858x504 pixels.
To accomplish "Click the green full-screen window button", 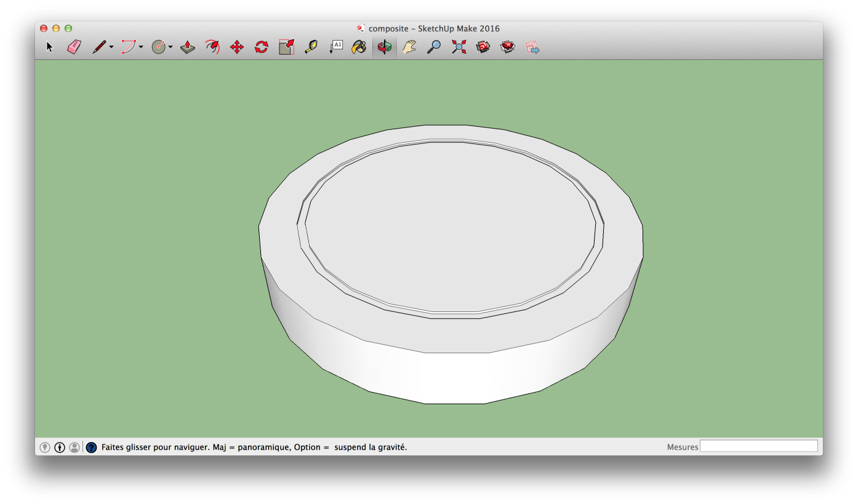I will coord(68,28).
